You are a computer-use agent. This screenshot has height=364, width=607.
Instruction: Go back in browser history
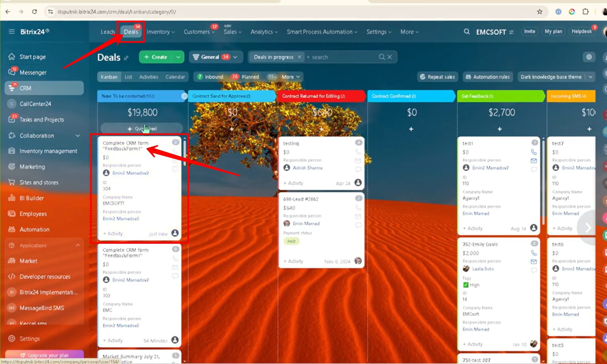click(8, 12)
